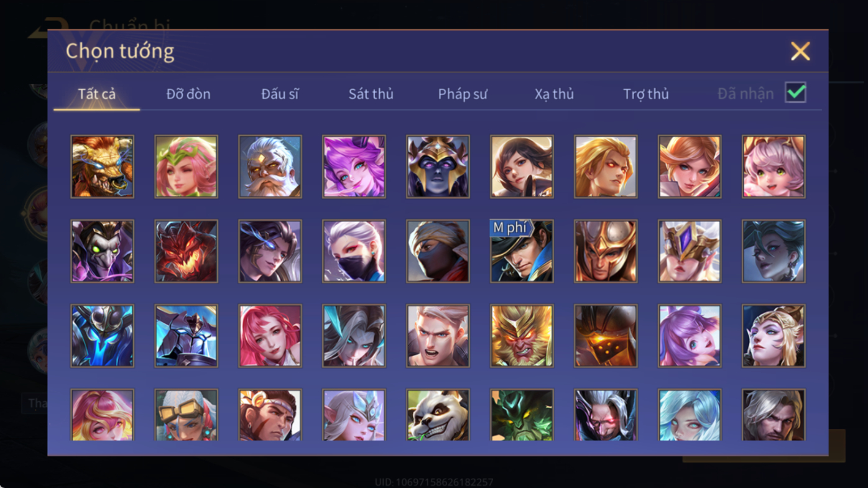Pick the golden-helmet spartan warrior hero
This screenshot has width=868, height=488.
[x=606, y=251]
